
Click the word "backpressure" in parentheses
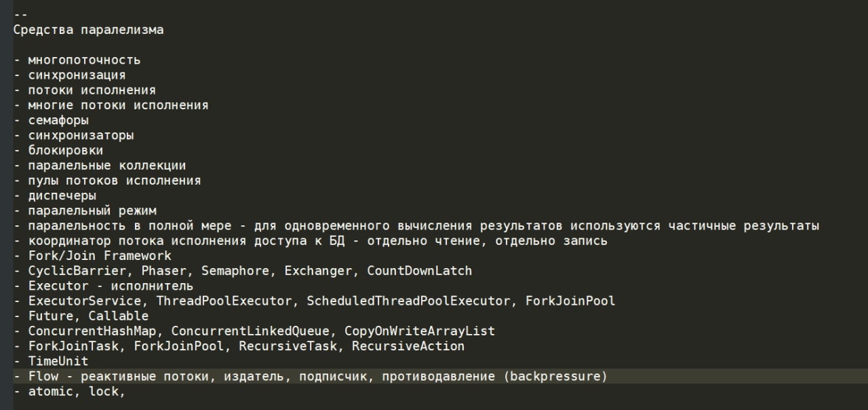click(555, 376)
